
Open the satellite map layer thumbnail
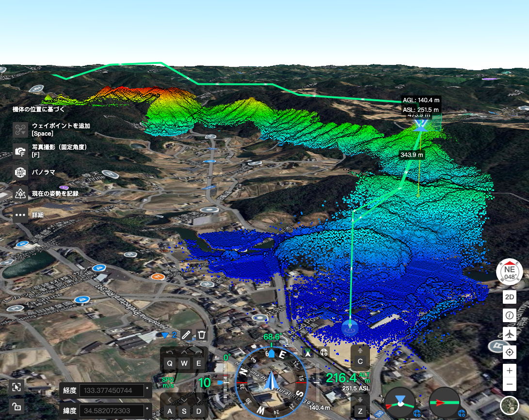tap(510, 406)
